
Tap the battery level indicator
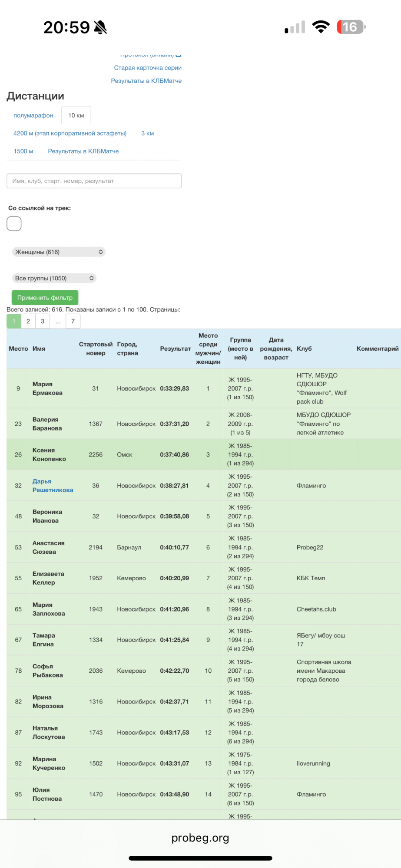351,27
